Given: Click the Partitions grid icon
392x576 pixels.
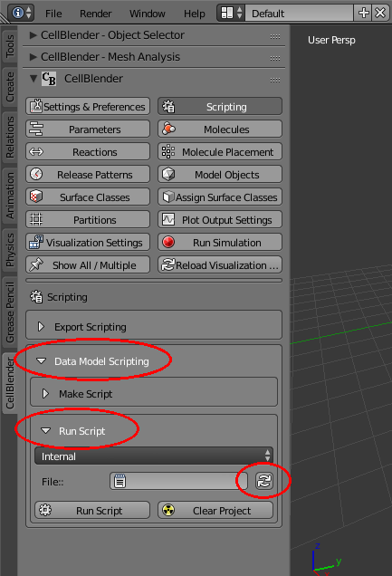Looking at the screenshot, I should pyautogui.click(x=36, y=219).
